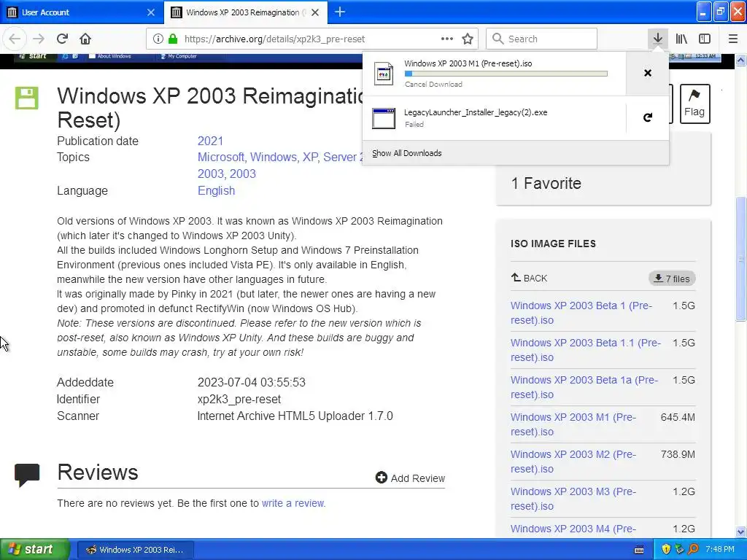747x560 pixels.
Task: Open the security shield tray icon
Action: (666, 550)
